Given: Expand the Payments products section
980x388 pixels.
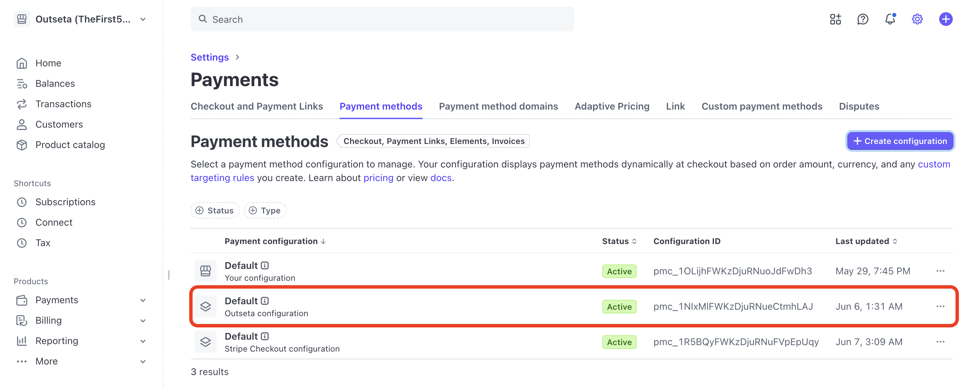Looking at the screenshot, I should (143, 300).
